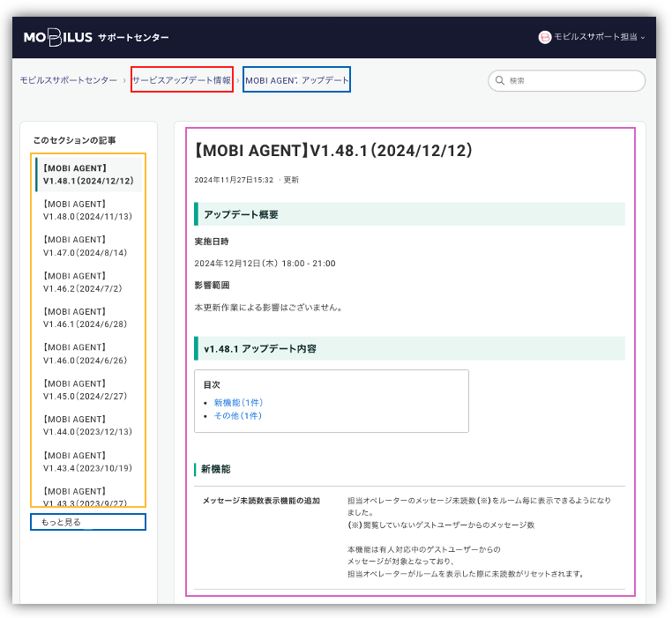Image resolution: width=672 pixels, height=618 pixels.
Task: Click the アップデート概要 section heading
Action: 410,214
